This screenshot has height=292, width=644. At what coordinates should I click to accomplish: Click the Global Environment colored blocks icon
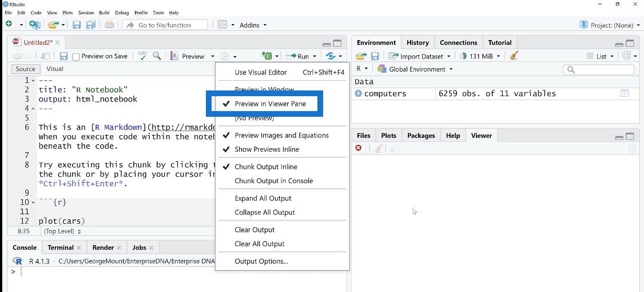(x=381, y=69)
